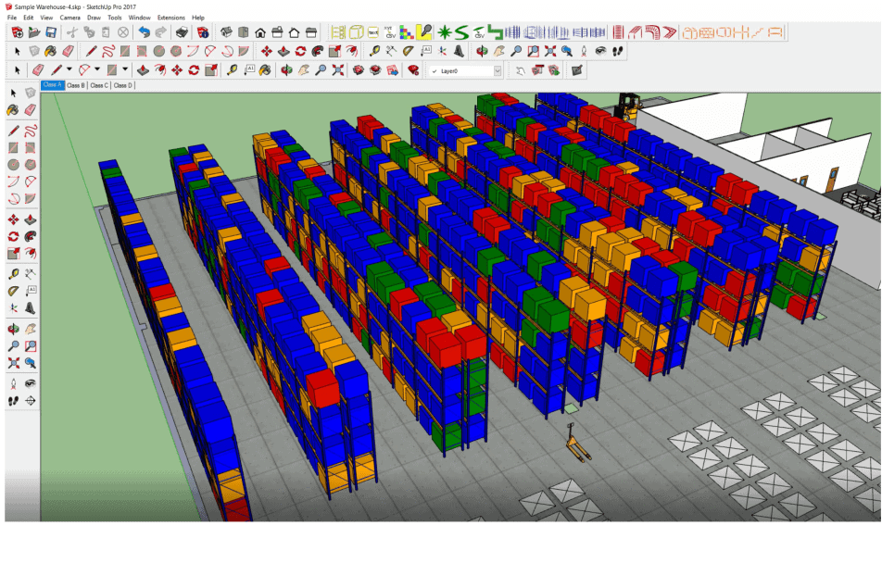This screenshot has width=882, height=588.
Task: Switch to the Class B scene tab
Action: [x=75, y=85]
